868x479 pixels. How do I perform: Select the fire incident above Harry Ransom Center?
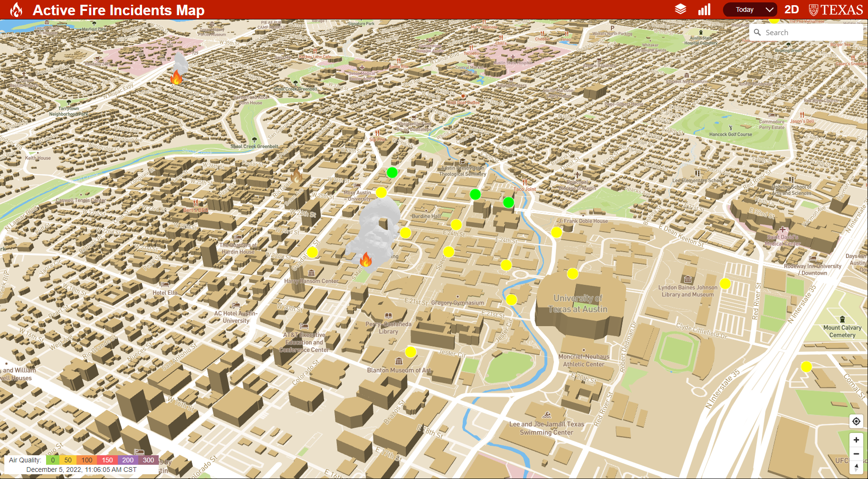tap(366, 259)
